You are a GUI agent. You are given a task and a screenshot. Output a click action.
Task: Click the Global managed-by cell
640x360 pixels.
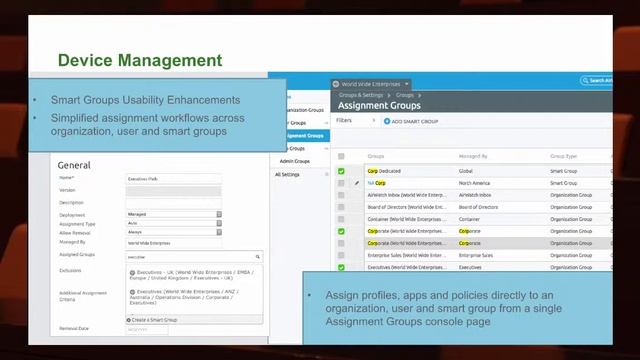(x=466, y=171)
